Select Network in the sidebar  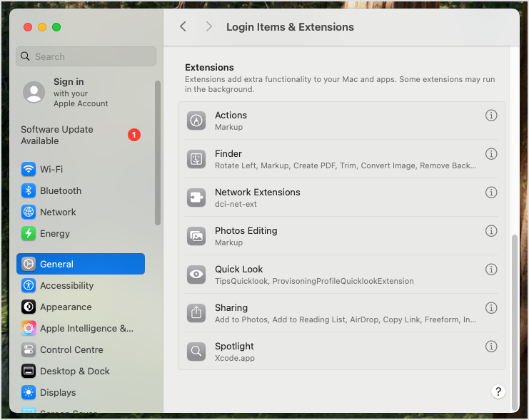click(x=81, y=212)
